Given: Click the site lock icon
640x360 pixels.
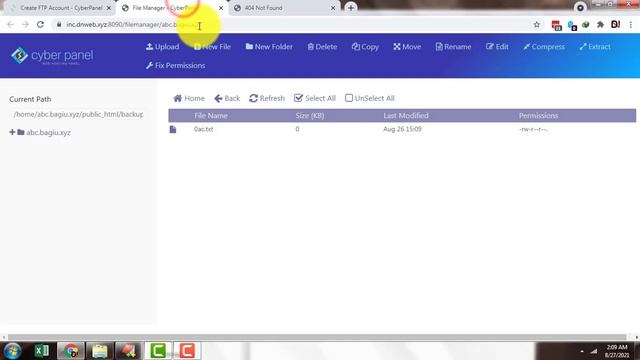Looking at the screenshot, I should (x=59, y=24).
